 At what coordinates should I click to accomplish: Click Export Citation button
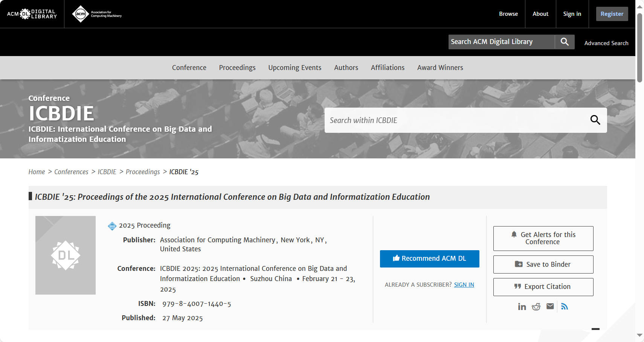click(543, 287)
